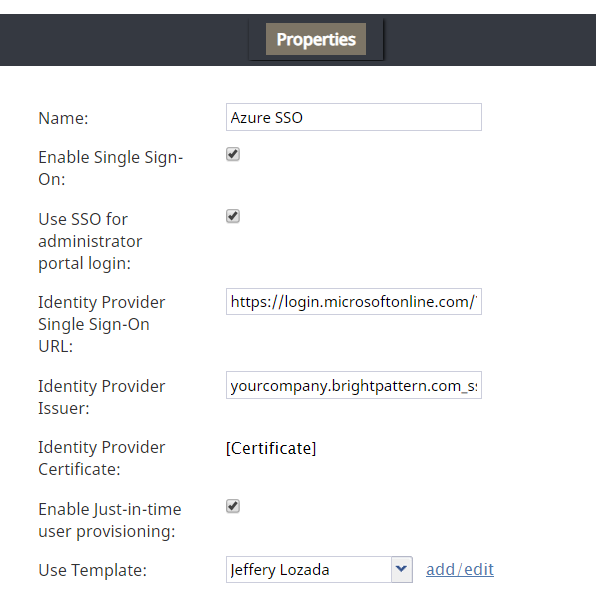Toggle Use SSO for administrator portal login
Viewport: 596px width, 608px height.
[x=233, y=216]
